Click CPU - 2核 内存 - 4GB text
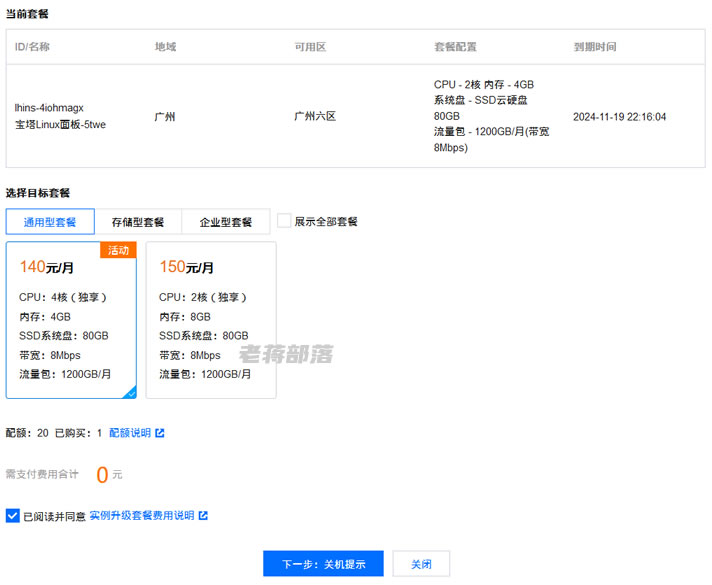The height and width of the screenshot is (585, 712). click(x=484, y=84)
